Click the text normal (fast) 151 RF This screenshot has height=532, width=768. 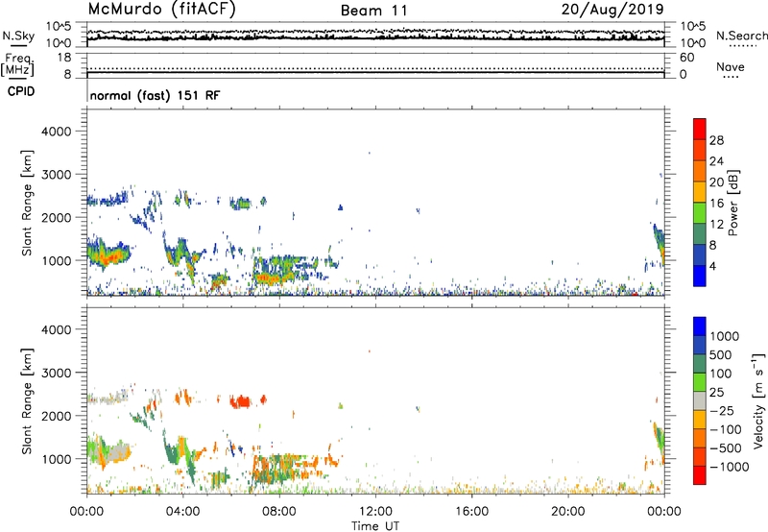coord(155,95)
